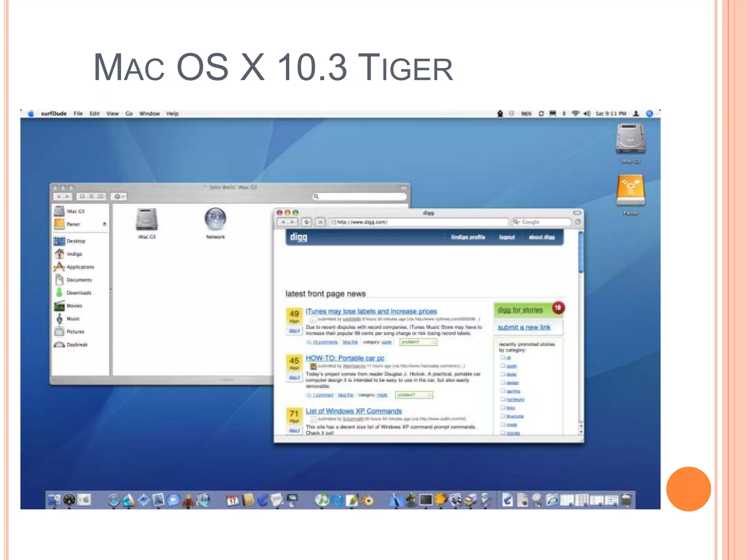Open the Finder icon in the Dock
Viewport: 747px width, 560px height.
point(54,500)
